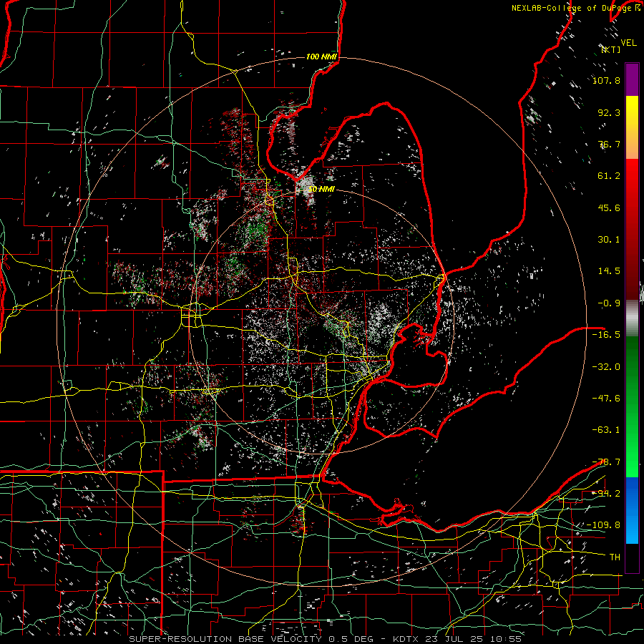644x644 pixels.
Task: Select the -63.1 value on velocity scale
Action: pos(606,430)
